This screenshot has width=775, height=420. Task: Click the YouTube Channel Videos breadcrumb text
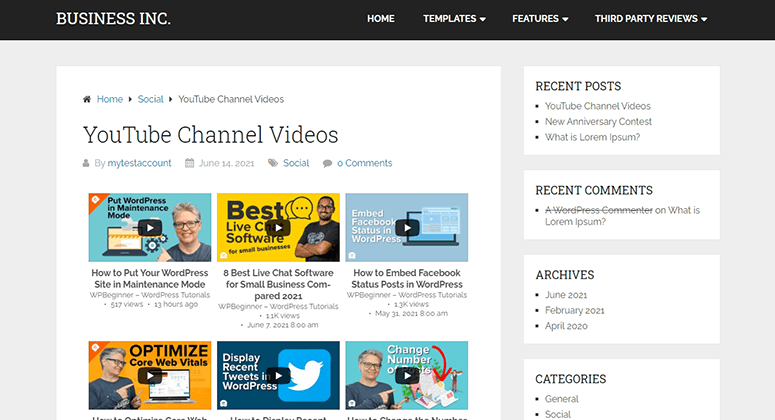point(231,99)
